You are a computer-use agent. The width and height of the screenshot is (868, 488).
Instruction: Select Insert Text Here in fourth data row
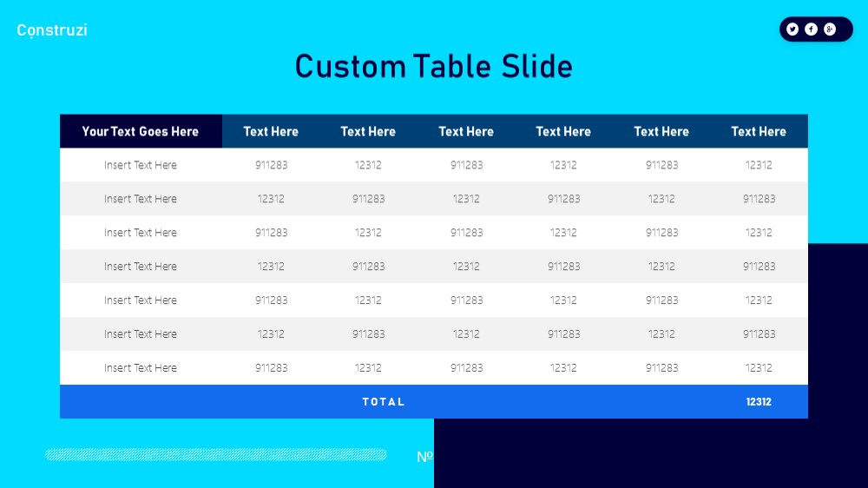tap(141, 267)
